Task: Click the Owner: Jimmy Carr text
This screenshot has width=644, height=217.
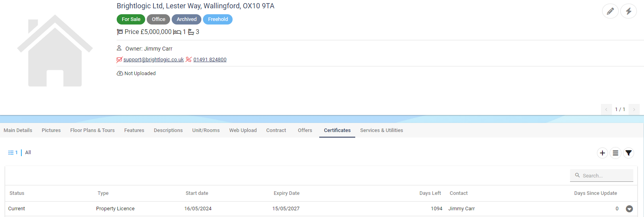Action: (x=149, y=49)
